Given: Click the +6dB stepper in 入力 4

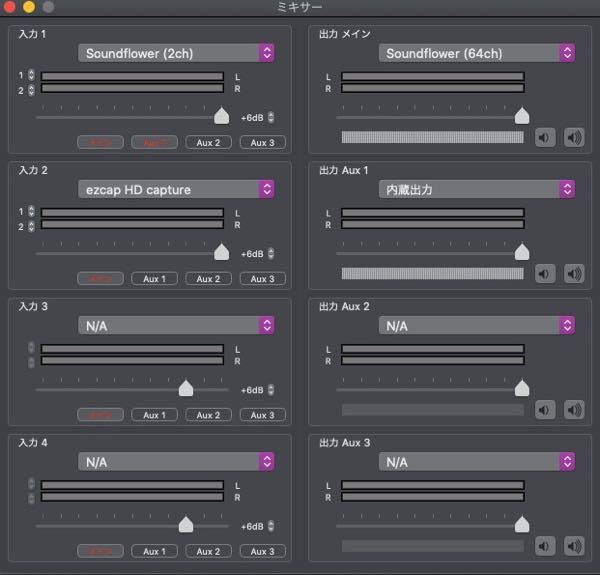Looking at the screenshot, I should pyautogui.click(x=271, y=526).
